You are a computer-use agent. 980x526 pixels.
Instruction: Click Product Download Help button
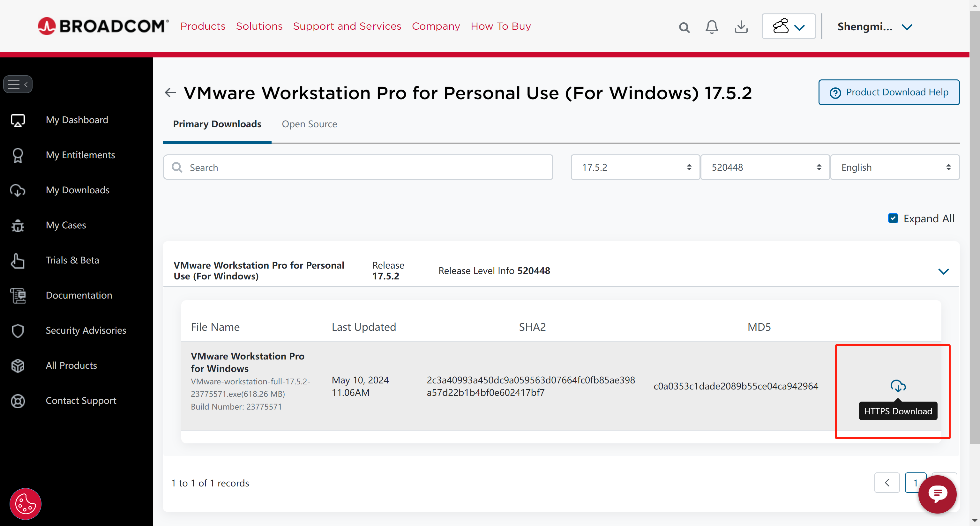[889, 91]
